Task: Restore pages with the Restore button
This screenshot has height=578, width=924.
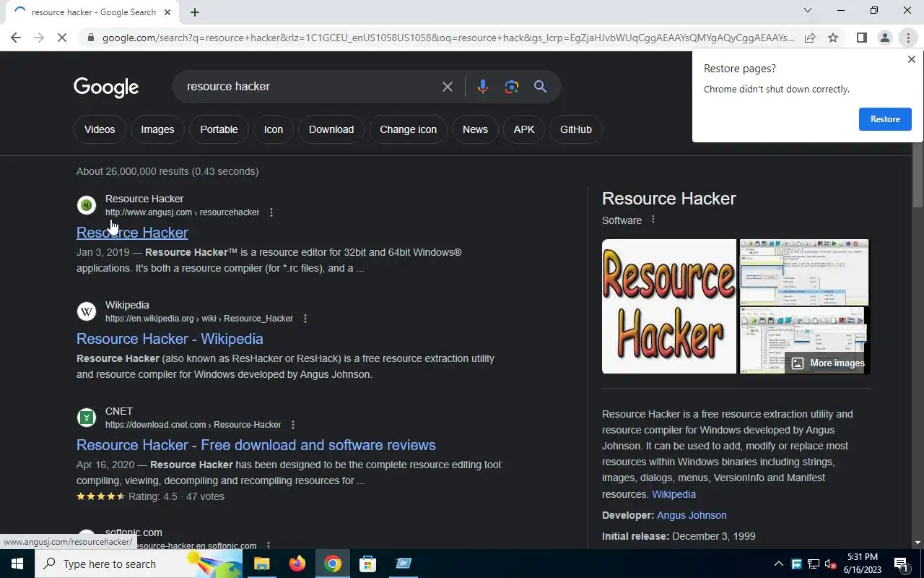Action: (885, 119)
